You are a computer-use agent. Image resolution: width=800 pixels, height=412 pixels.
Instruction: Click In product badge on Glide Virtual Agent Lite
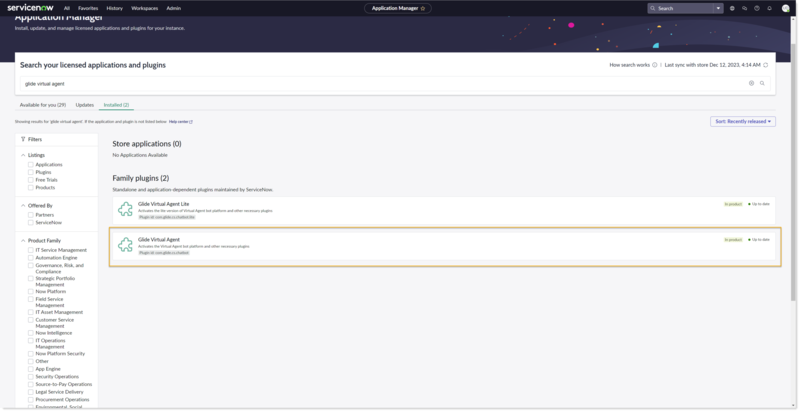pos(733,204)
